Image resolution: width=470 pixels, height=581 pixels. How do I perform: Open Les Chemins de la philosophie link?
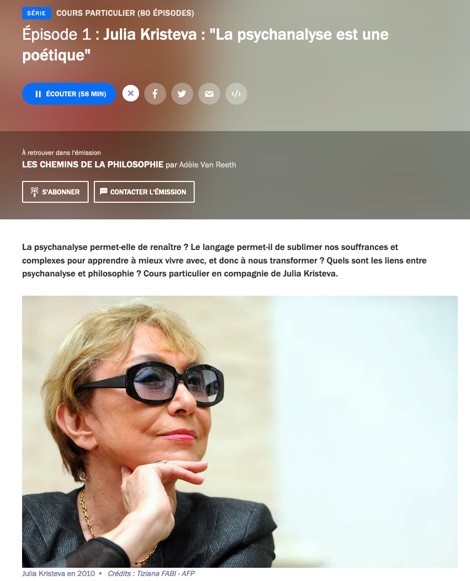point(93,165)
